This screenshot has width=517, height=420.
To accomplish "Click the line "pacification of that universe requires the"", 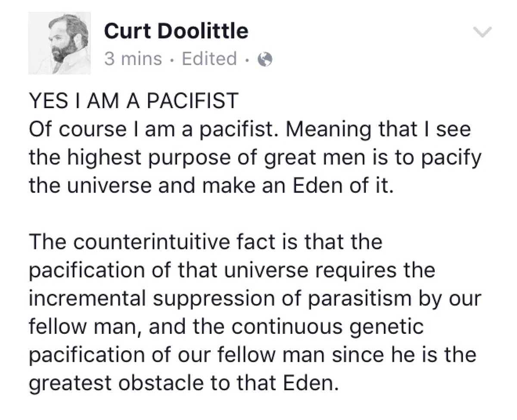I will (x=232, y=270).
